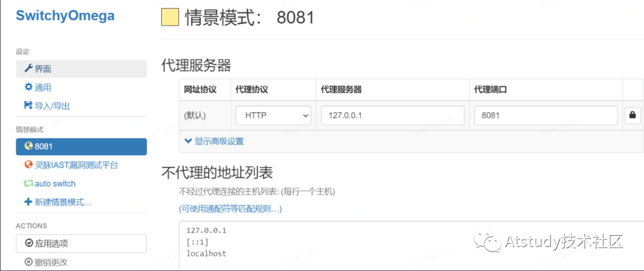Click the globe icon of 8081 profile
This screenshot has height=271, width=644.
(x=29, y=146)
